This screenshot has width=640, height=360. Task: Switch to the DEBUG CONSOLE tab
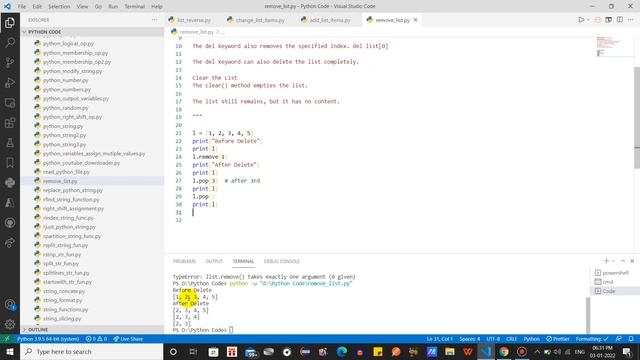click(282, 261)
